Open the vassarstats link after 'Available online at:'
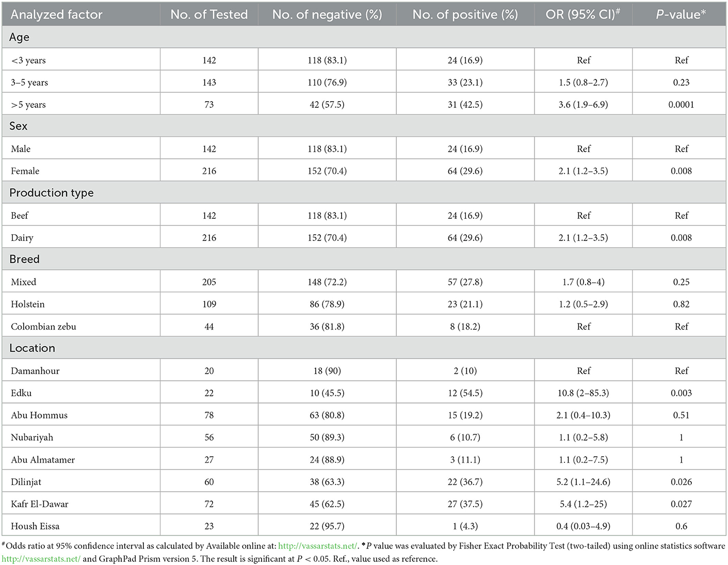The image size is (728, 565). point(317,546)
